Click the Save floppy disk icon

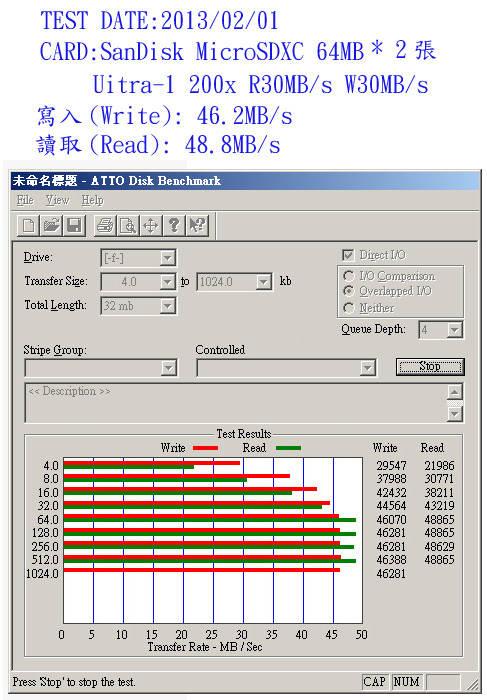click(74, 225)
